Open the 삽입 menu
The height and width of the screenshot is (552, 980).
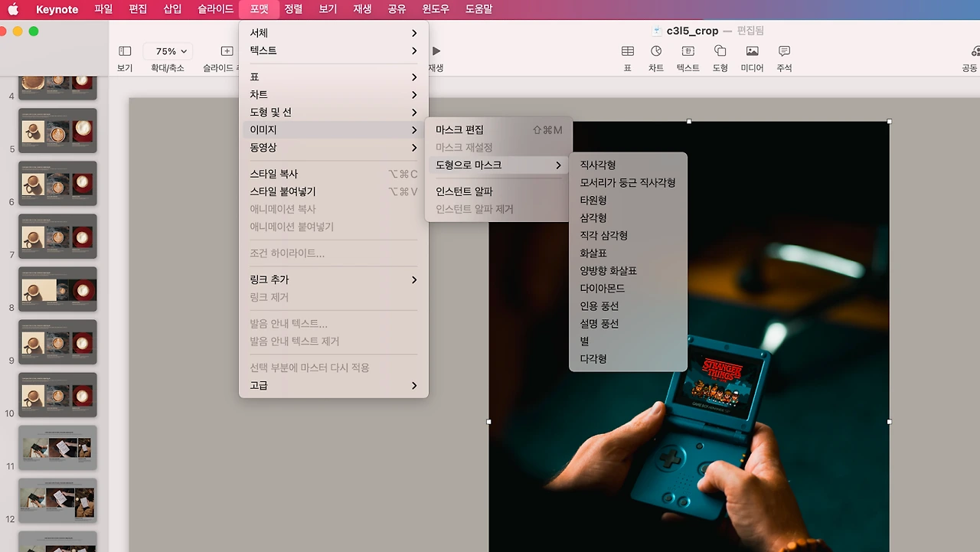pyautogui.click(x=173, y=9)
